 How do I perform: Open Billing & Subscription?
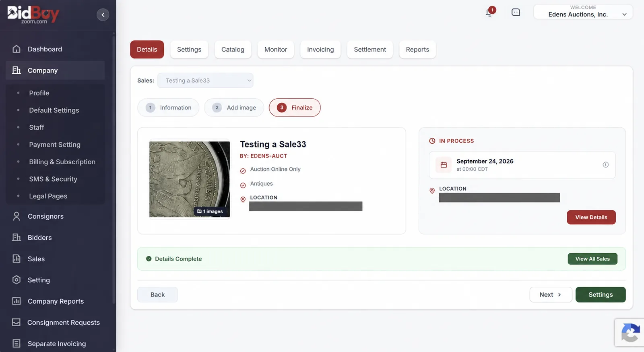62,162
